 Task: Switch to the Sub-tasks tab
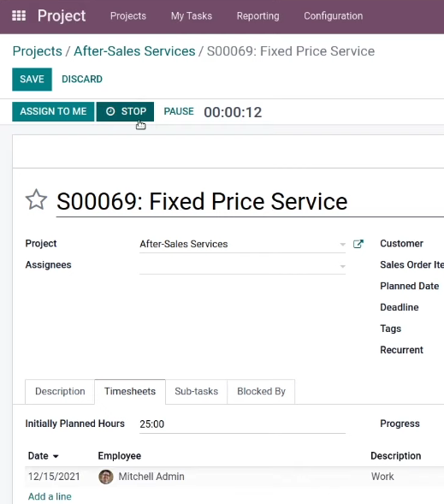(196, 392)
